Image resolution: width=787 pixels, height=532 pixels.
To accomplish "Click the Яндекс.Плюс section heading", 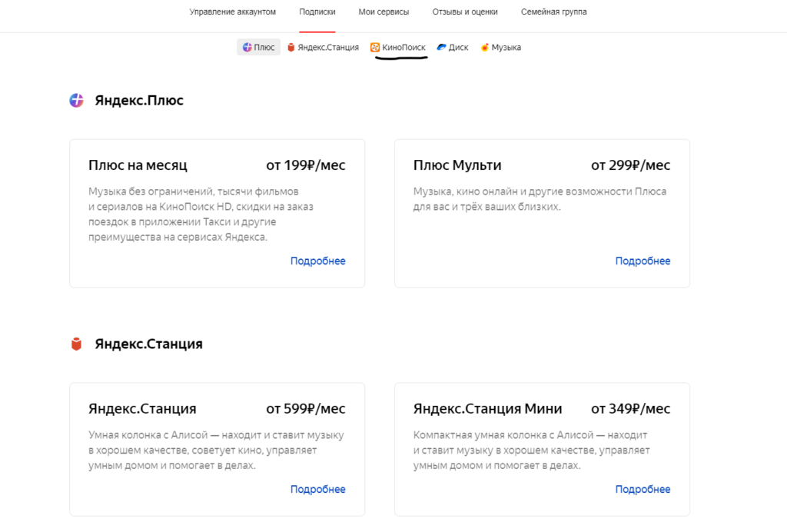I will (139, 101).
